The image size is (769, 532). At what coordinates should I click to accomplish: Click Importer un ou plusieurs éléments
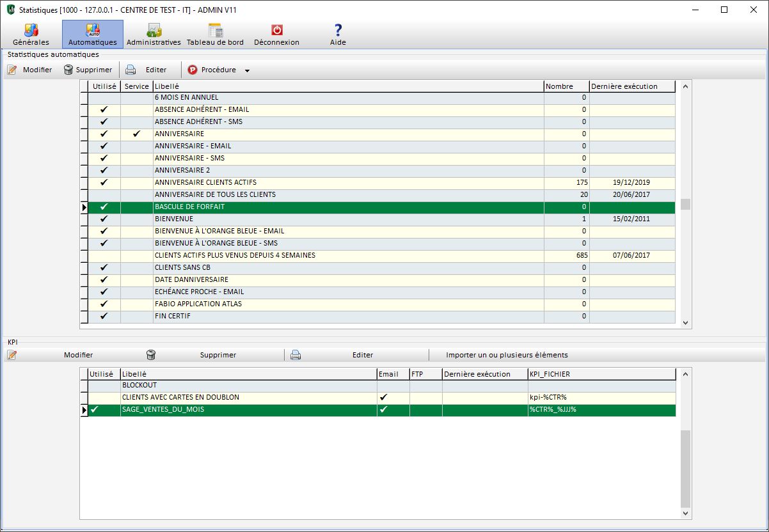point(507,355)
